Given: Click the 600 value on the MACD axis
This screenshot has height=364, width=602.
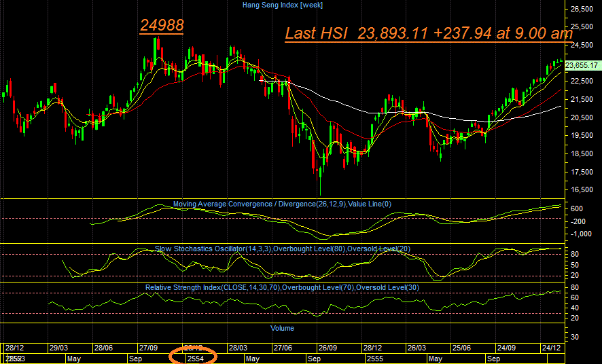Looking at the screenshot, I should [577, 208].
